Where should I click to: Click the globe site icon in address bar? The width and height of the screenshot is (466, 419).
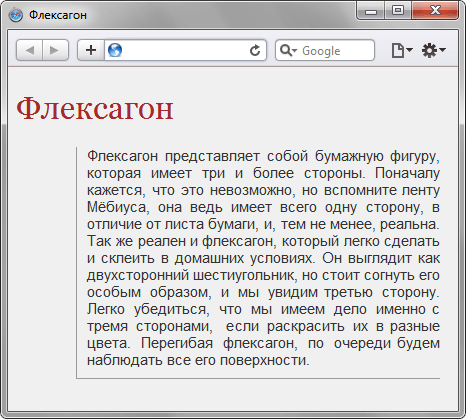click(115, 50)
